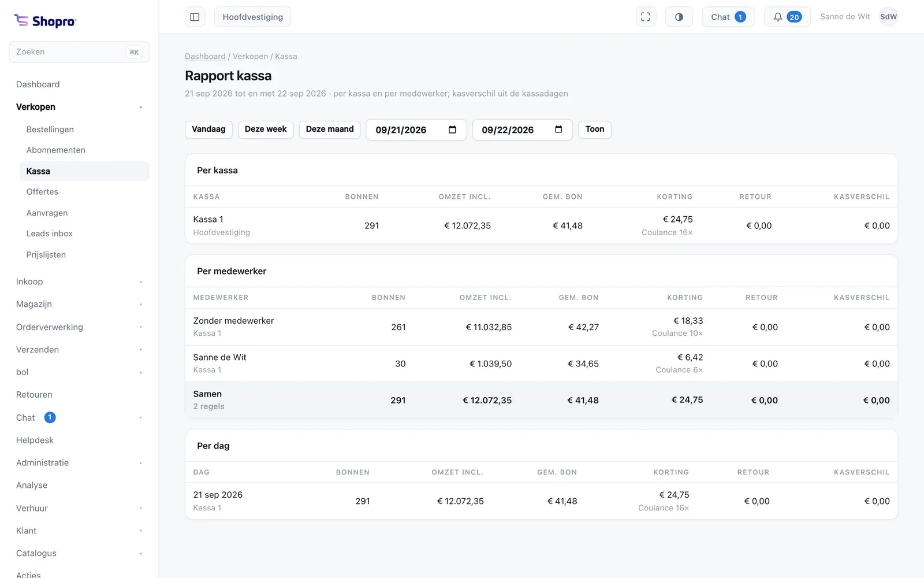Click the Deze maand filter button
This screenshot has width=924, height=578.
coord(330,129)
